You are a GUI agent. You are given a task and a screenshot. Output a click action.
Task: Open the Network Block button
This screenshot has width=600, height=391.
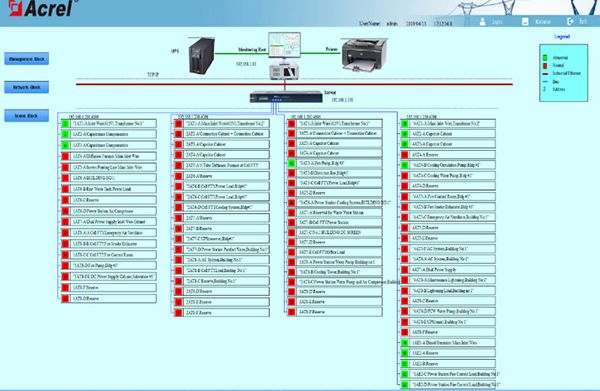click(x=26, y=87)
